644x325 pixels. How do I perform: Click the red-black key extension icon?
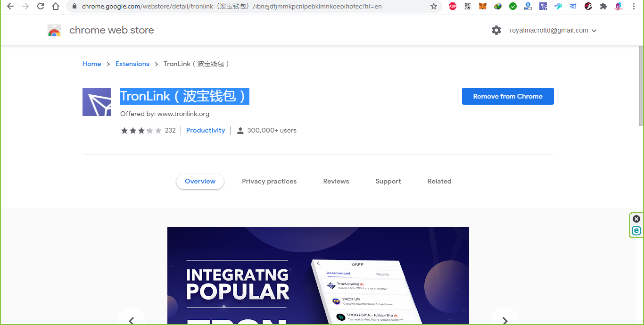click(x=588, y=6)
